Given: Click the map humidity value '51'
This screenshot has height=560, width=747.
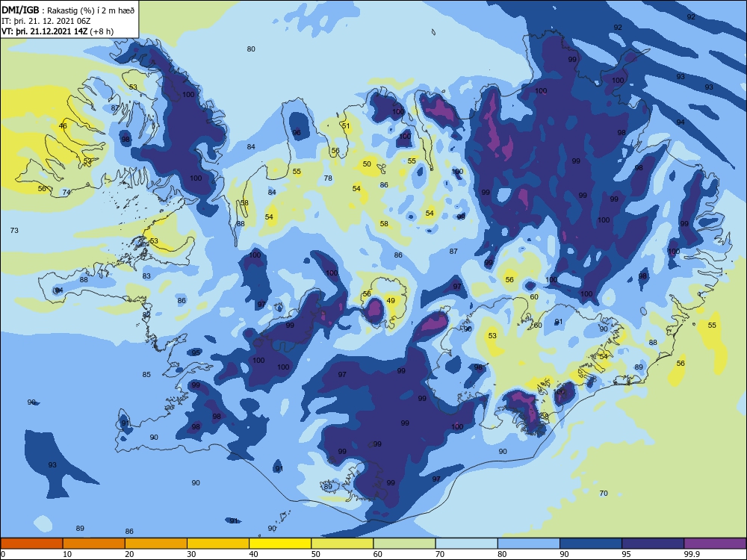Looking at the screenshot, I should click(x=346, y=126).
